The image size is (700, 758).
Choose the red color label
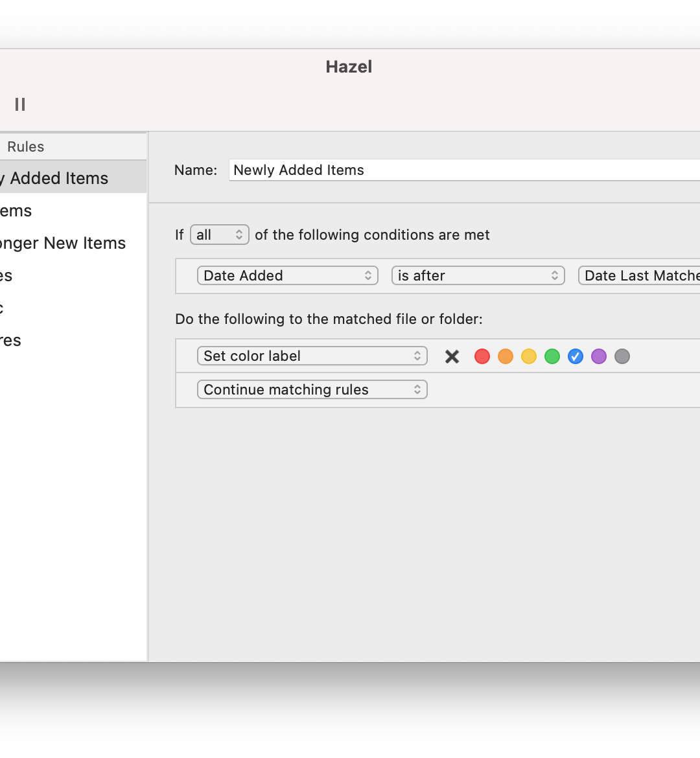[482, 357]
